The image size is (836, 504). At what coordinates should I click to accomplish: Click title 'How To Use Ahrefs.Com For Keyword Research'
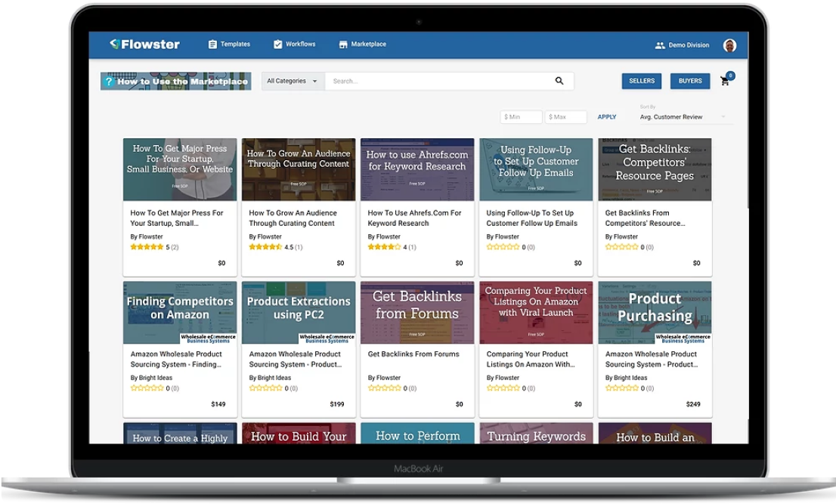point(414,218)
